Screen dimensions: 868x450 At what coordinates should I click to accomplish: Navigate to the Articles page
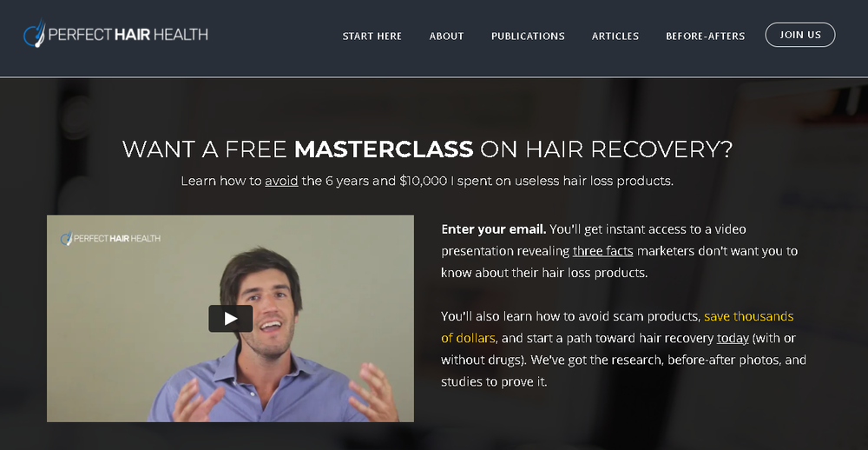[x=615, y=36]
